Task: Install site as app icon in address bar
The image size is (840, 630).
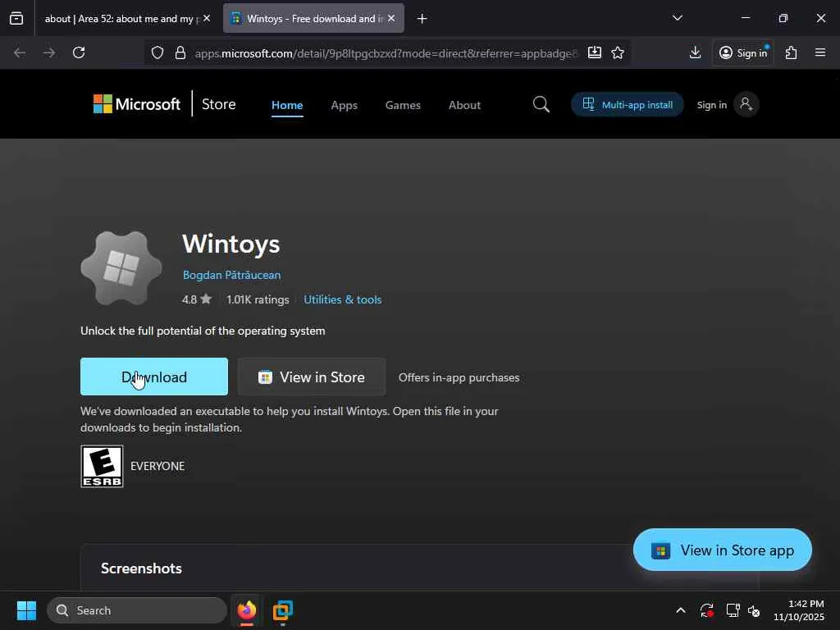Action: tap(594, 52)
